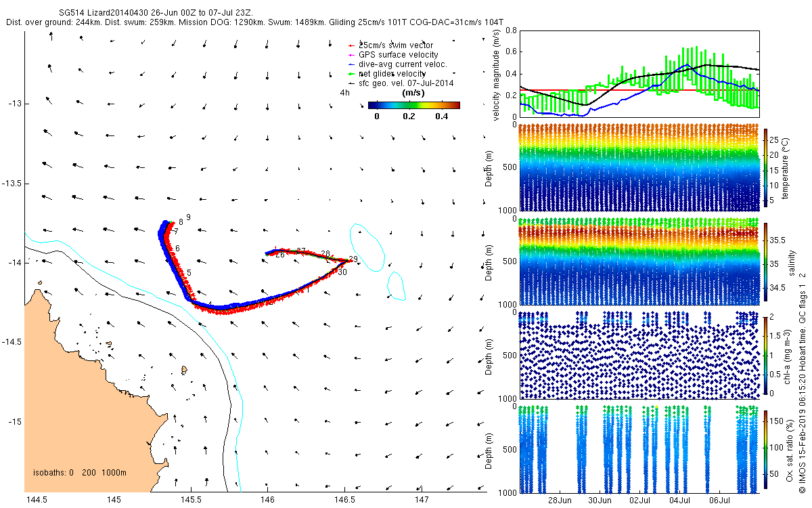Click '1.5' tick on chl-a color bar

pos(775,335)
